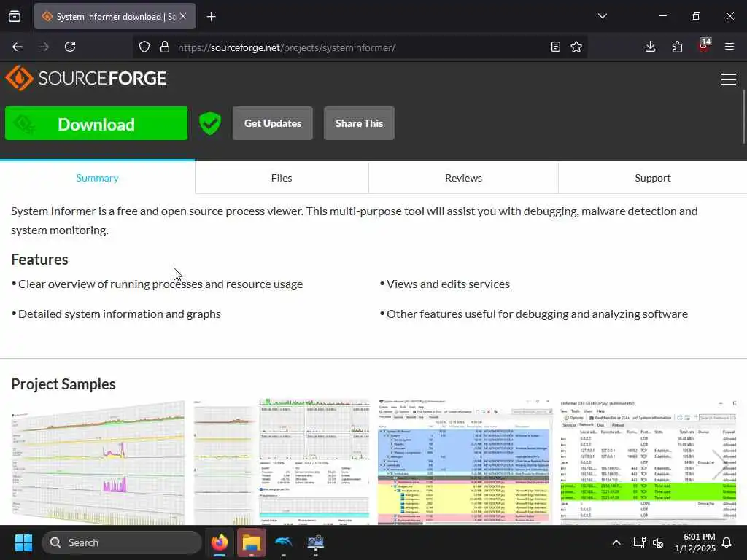Open Firefox application hamburger menu
Viewport: 747px width, 560px height.
point(729,47)
